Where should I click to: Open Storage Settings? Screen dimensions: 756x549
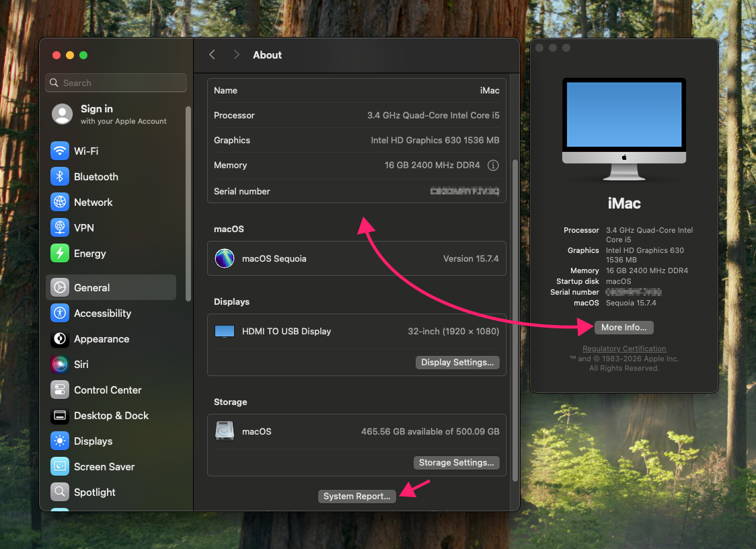(x=456, y=463)
